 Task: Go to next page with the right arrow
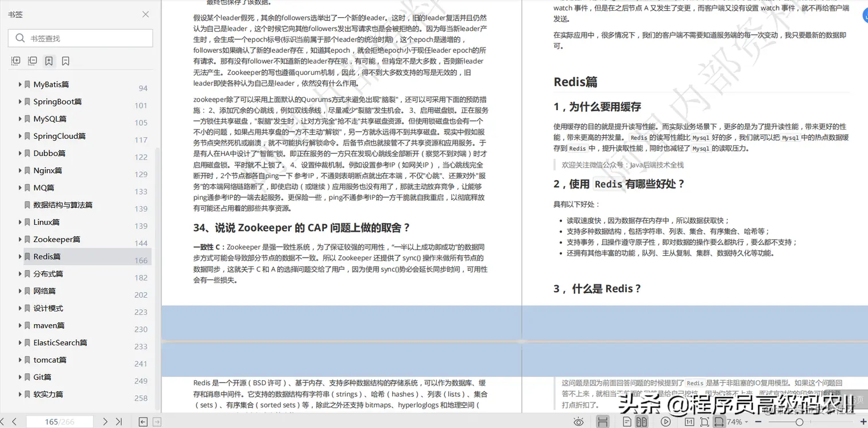click(x=105, y=421)
